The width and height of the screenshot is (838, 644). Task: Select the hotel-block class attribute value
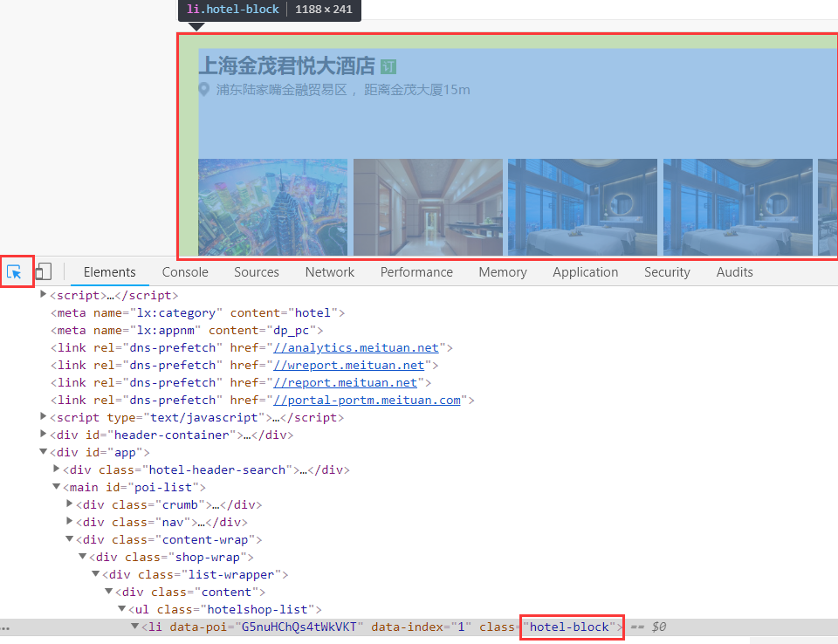[569, 627]
